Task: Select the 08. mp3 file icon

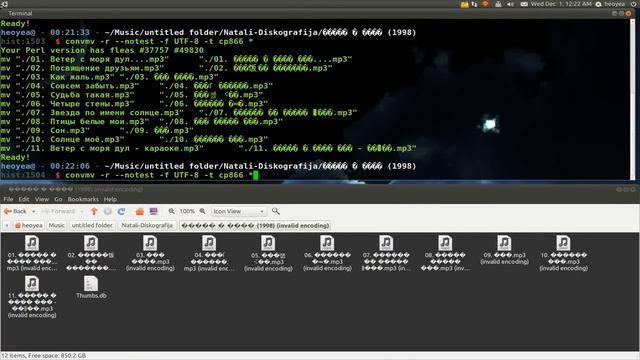Action: (445, 243)
